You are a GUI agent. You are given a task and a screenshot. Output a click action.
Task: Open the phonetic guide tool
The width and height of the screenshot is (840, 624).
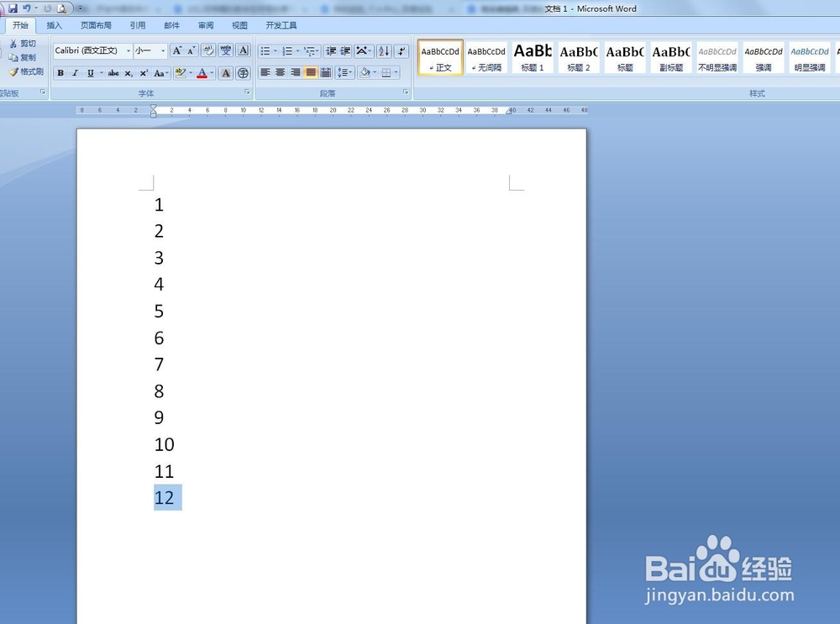(x=225, y=50)
